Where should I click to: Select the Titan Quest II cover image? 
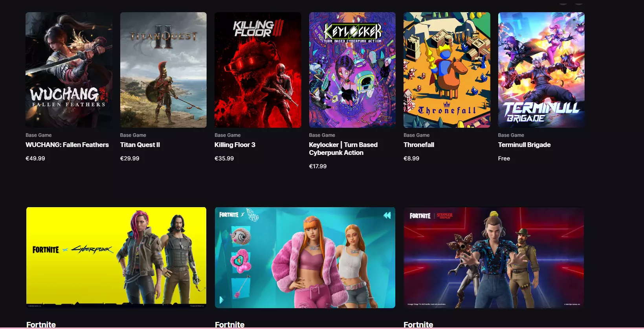163,70
